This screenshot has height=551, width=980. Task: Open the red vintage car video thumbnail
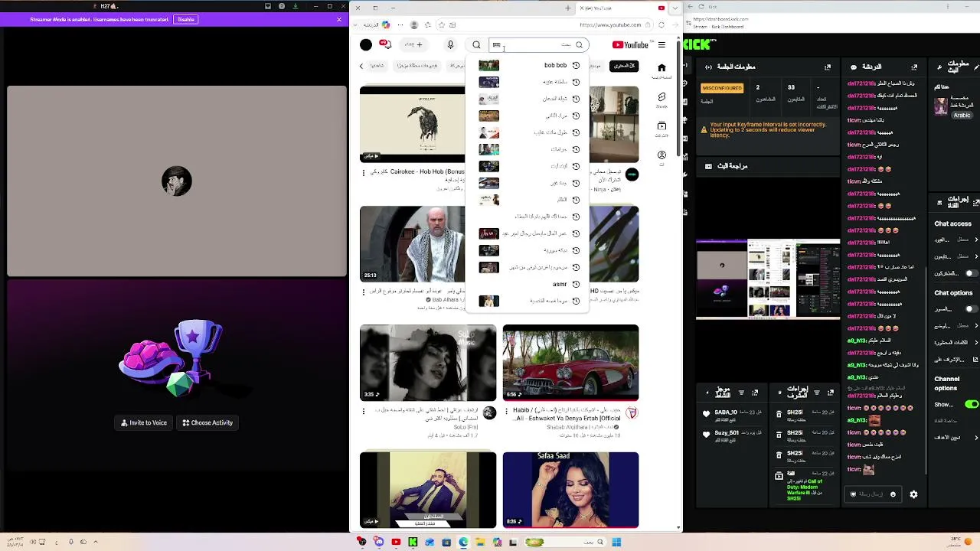pos(570,363)
